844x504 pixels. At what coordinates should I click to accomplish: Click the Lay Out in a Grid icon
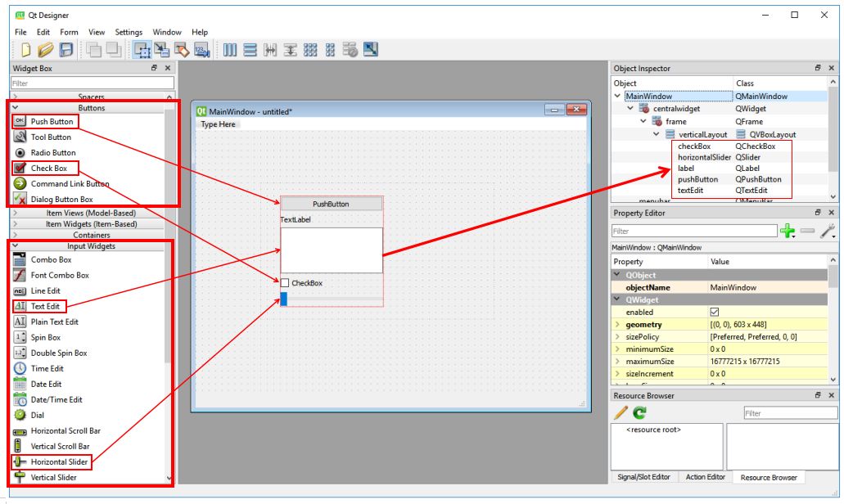point(310,50)
